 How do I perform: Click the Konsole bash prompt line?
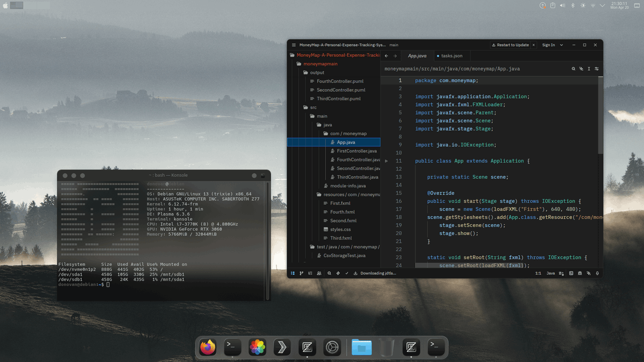[x=84, y=284]
